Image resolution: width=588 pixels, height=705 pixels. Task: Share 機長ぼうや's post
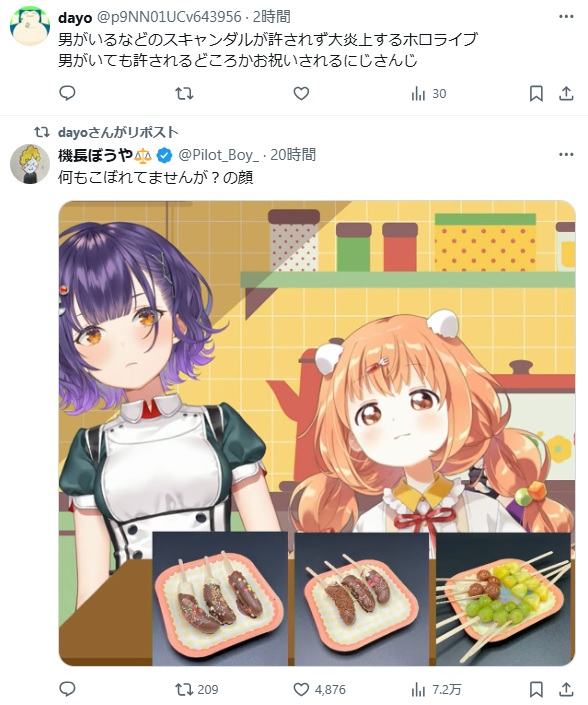pyautogui.click(x=566, y=689)
